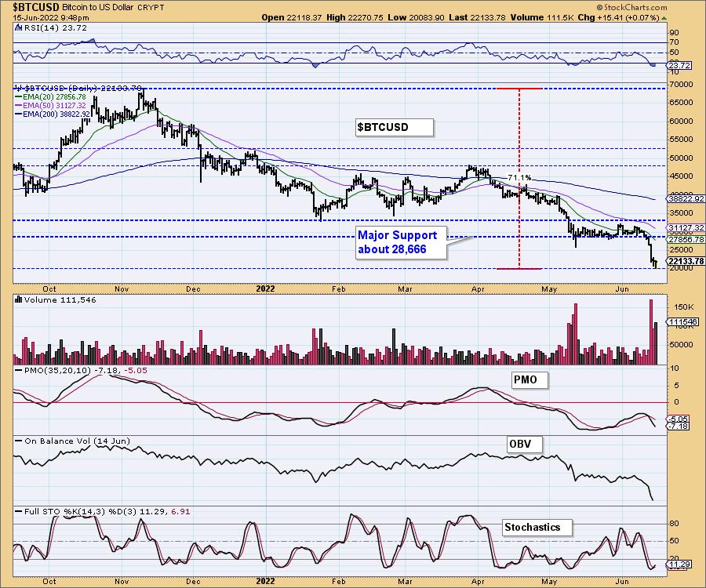Click the bar icon before Volume 111,546
Viewport: 706px width, 588px height.
click(x=19, y=299)
